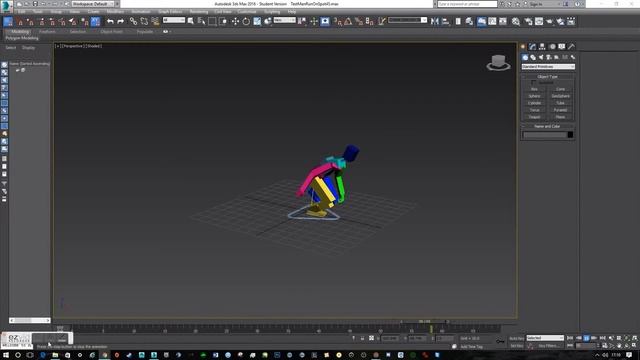Open the Help menu

click(x=292, y=11)
